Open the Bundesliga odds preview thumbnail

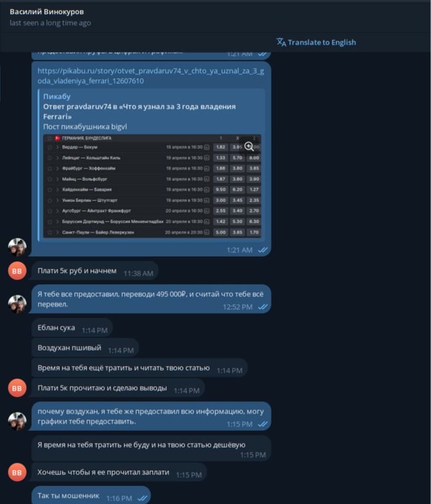(x=152, y=186)
